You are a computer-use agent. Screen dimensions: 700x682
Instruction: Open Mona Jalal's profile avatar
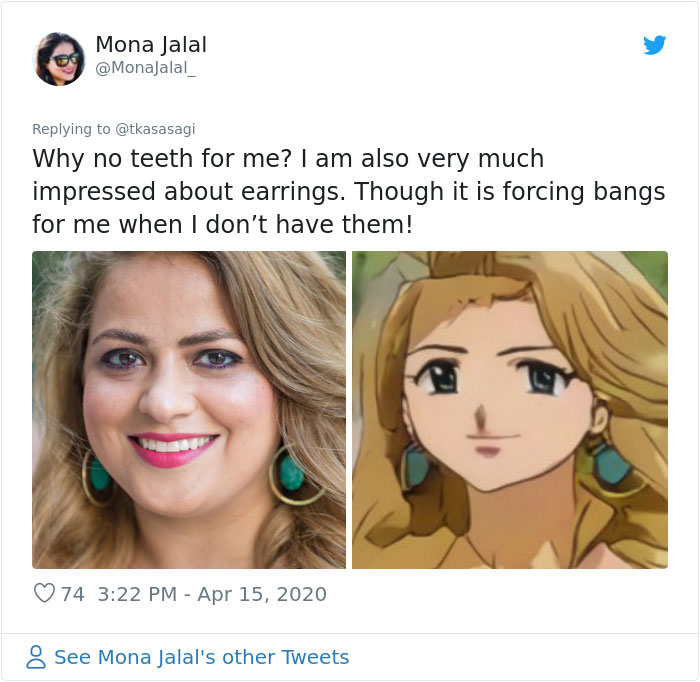click(x=59, y=59)
